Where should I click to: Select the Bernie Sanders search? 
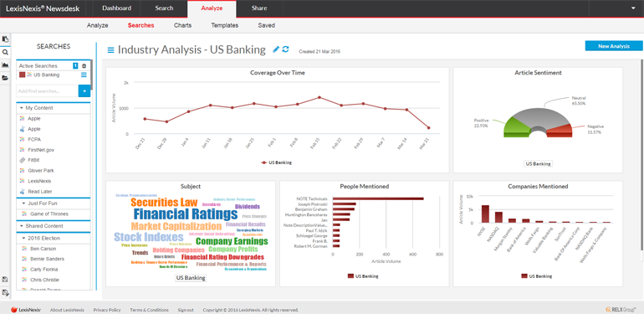(x=47, y=259)
